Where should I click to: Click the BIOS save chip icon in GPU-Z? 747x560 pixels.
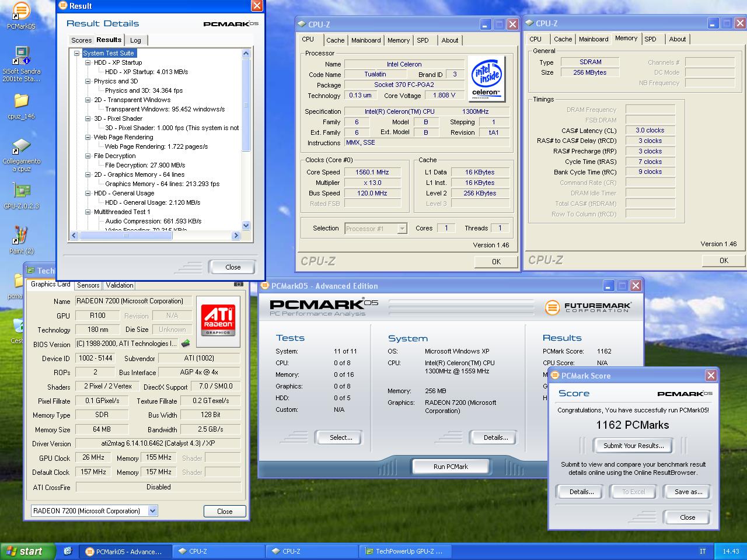point(186,344)
